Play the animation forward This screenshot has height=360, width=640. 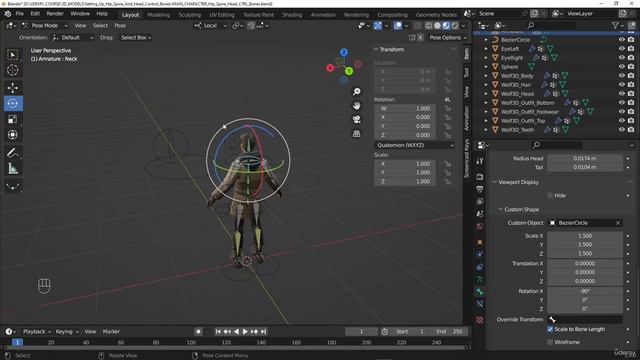click(245, 331)
